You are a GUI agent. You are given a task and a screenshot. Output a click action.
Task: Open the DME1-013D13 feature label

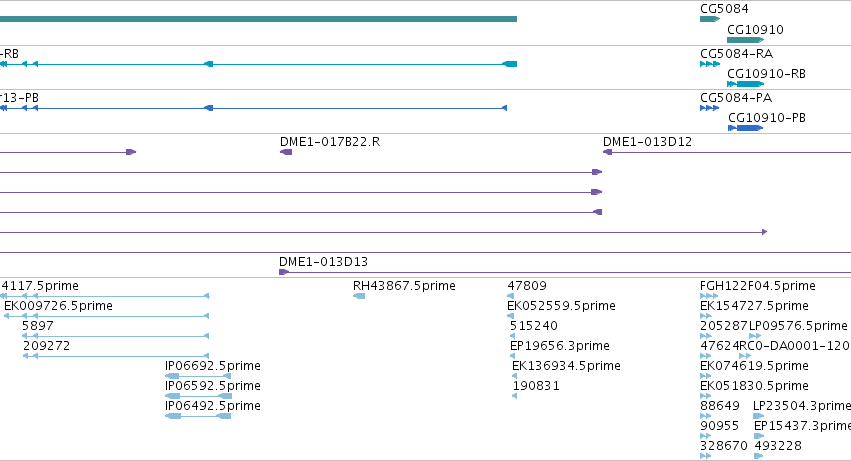click(323, 262)
